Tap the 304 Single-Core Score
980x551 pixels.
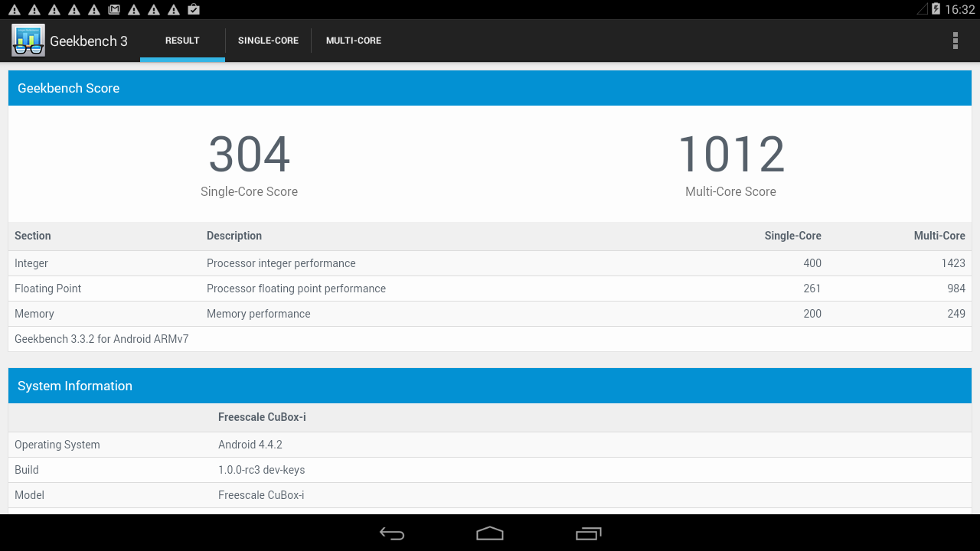[249, 155]
